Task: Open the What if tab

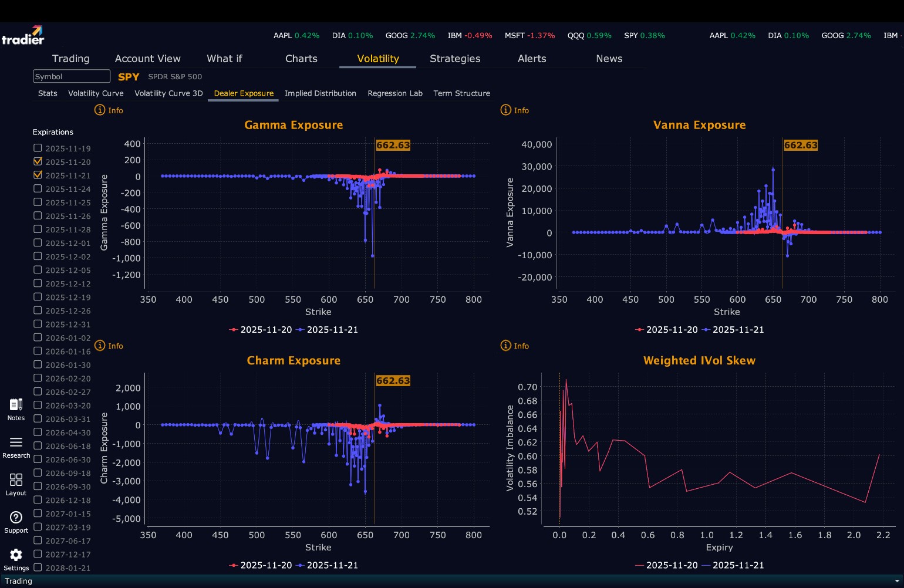Action: (224, 59)
